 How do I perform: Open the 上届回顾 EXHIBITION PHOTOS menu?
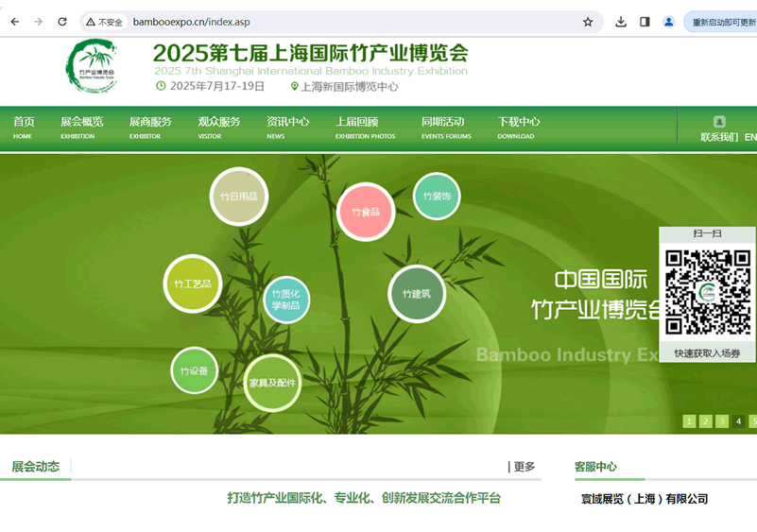click(365, 128)
